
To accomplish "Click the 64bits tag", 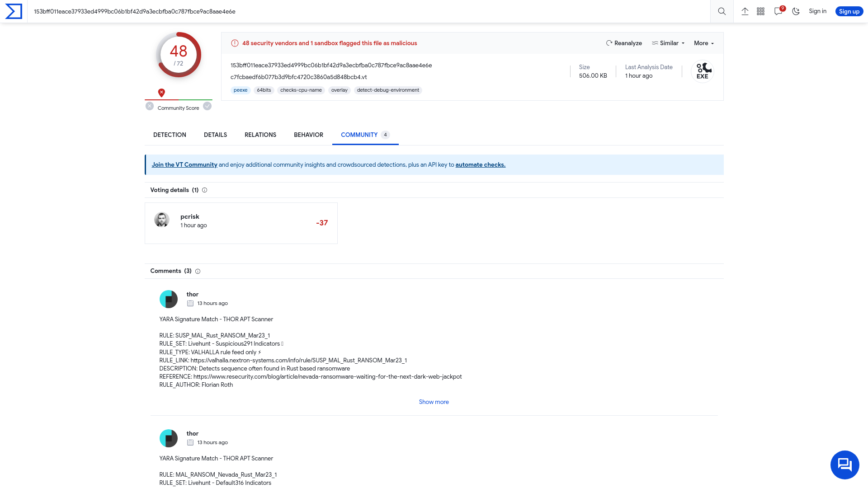I will pos(264,90).
